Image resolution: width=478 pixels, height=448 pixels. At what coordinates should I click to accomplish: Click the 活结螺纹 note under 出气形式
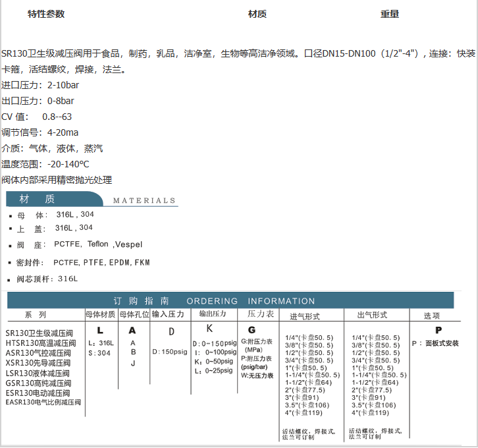pos(375,434)
